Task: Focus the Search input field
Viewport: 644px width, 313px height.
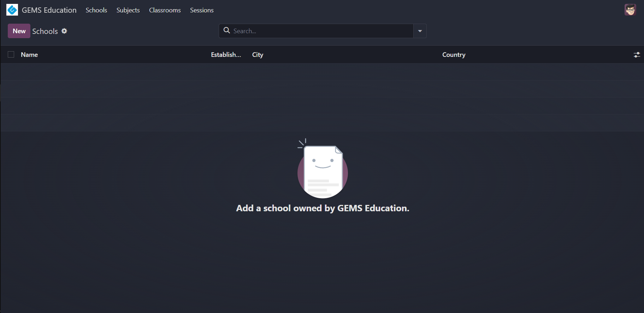Action: tap(322, 31)
